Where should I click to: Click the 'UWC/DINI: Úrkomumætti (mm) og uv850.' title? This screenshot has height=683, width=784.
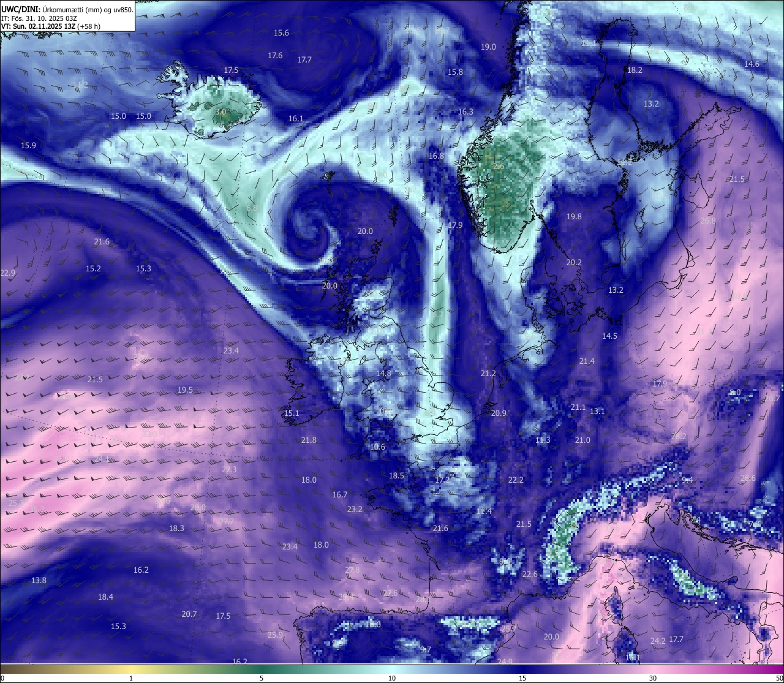click(x=67, y=9)
